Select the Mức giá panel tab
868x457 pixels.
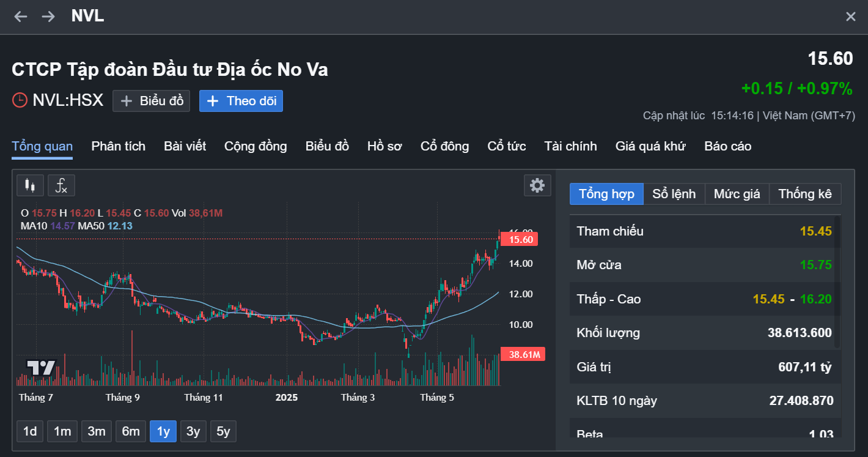click(737, 194)
